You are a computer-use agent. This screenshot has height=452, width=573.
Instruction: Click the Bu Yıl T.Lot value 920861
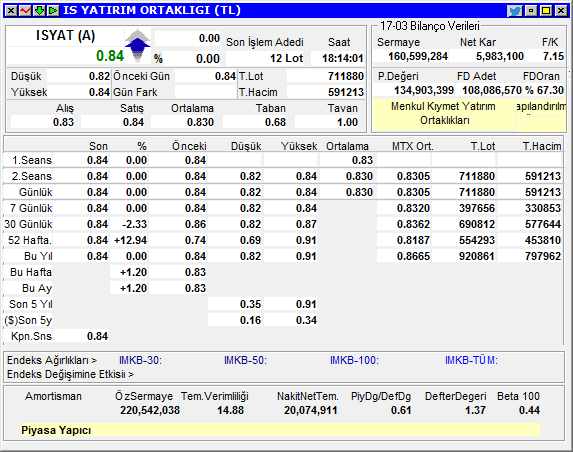coord(477,257)
